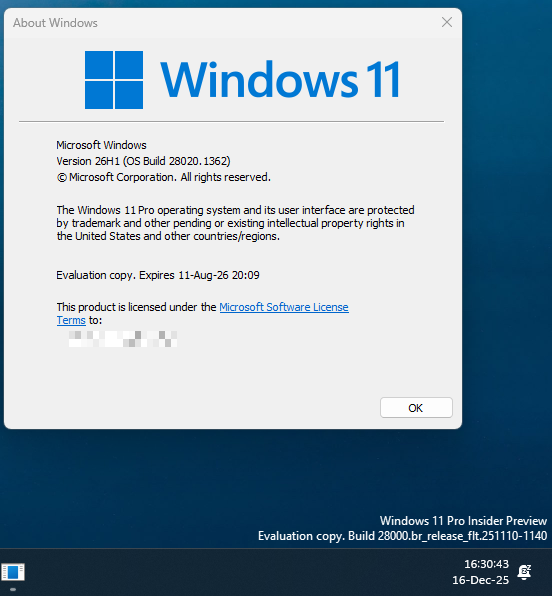Click the 'Windows 11 Pro Insider Preview' watermark line

tap(463, 520)
